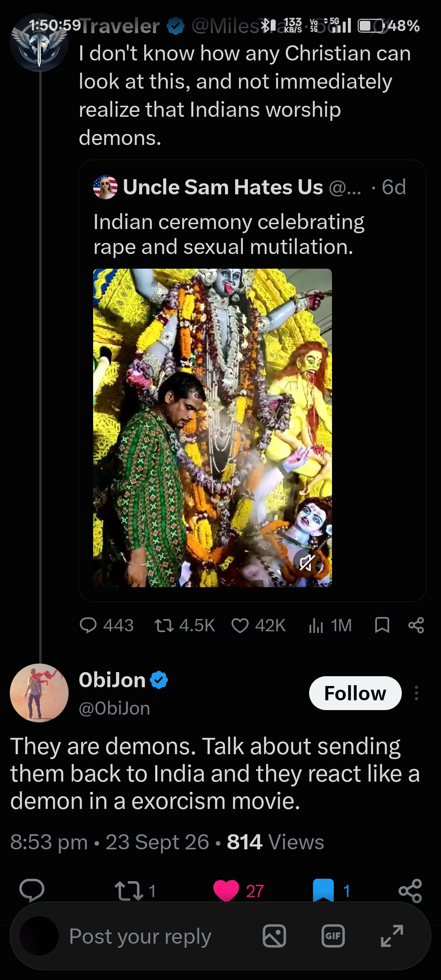
Task: Open the embedded video thumbnail
Action: 212,428
